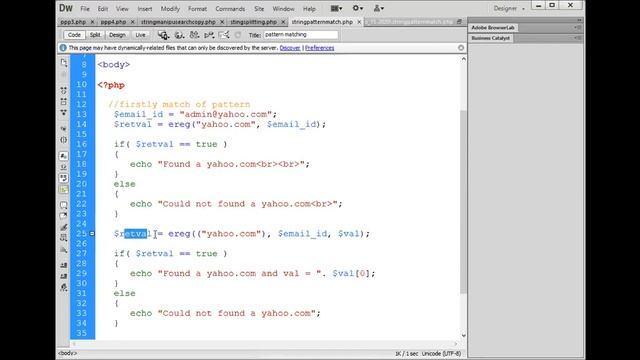640x360 pixels.
Task: Switch to Split view
Action: coord(95,35)
